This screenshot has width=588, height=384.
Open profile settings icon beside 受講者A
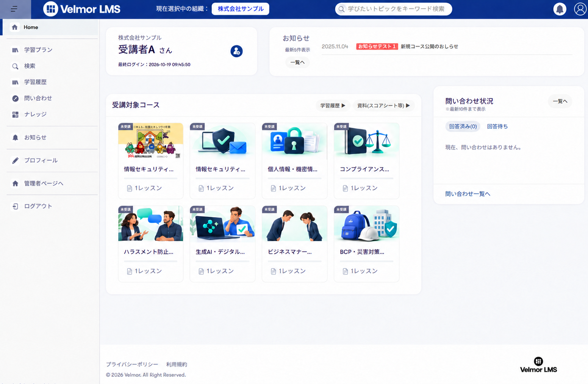236,51
